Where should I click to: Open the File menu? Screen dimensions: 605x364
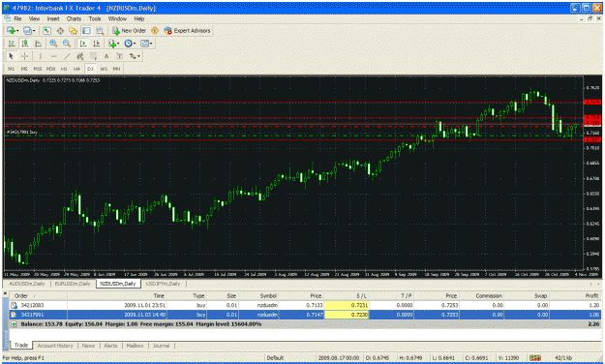[x=17, y=19]
